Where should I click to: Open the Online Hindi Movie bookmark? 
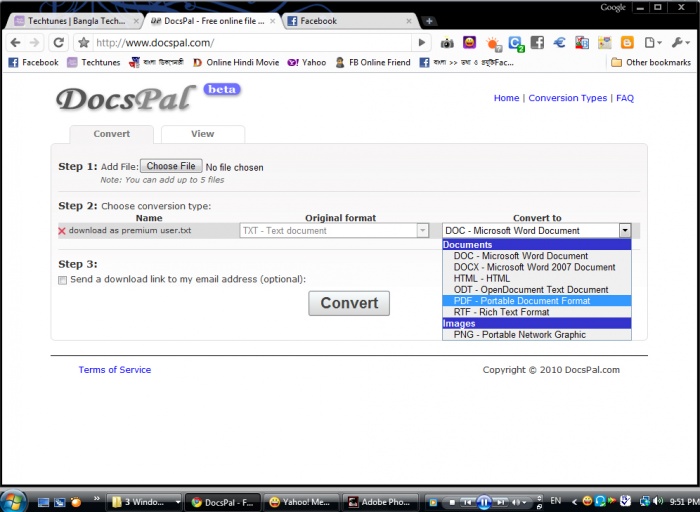tap(236, 62)
